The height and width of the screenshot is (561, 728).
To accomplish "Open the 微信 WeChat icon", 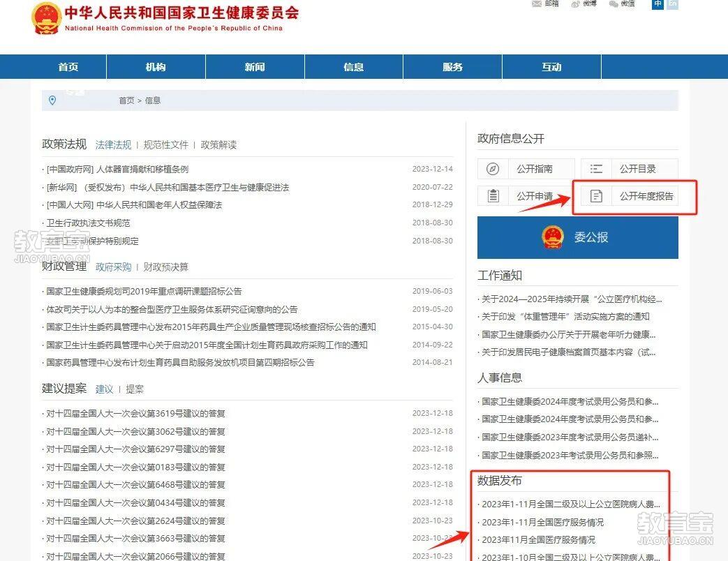I will (613, 5).
